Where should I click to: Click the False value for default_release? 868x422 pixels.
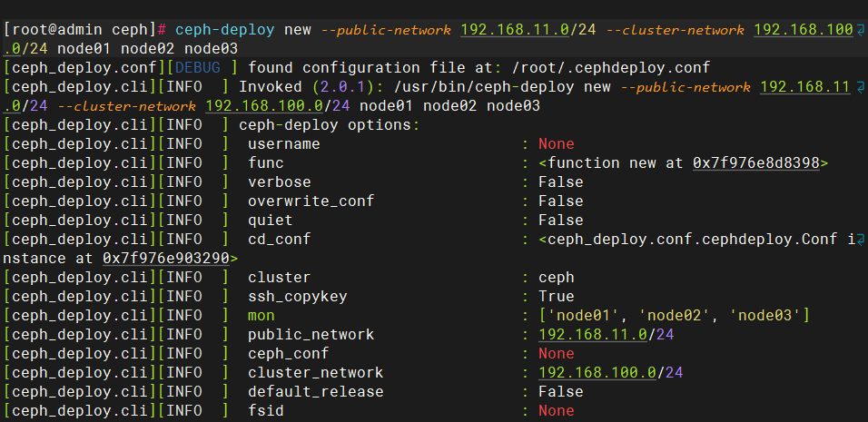pyautogui.click(x=561, y=391)
